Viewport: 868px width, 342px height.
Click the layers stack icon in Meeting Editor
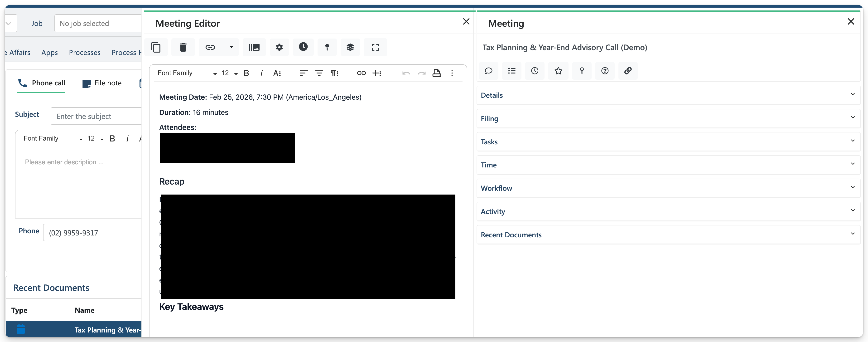point(350,47)
